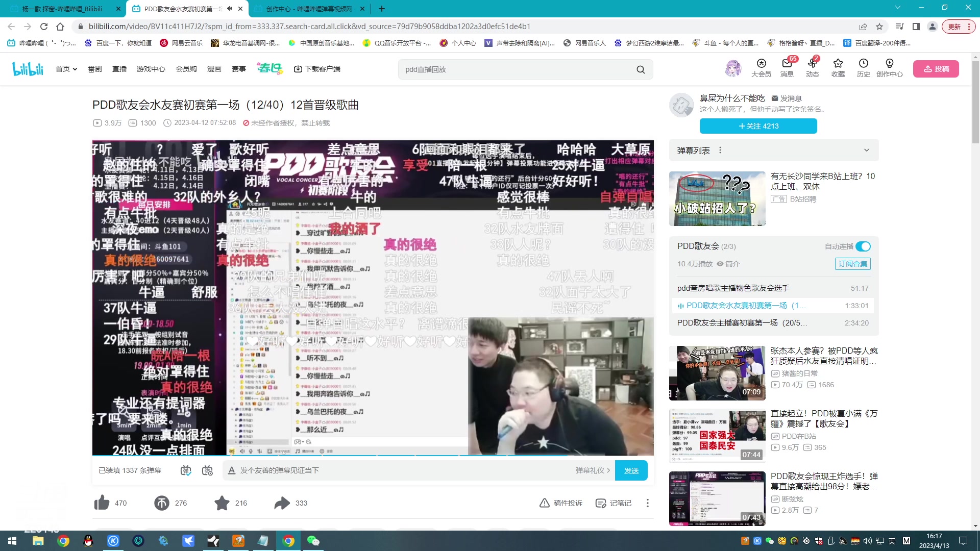Open danmaku settings icon
Viewport: 980px width, 551px height.
coord(207,470)
